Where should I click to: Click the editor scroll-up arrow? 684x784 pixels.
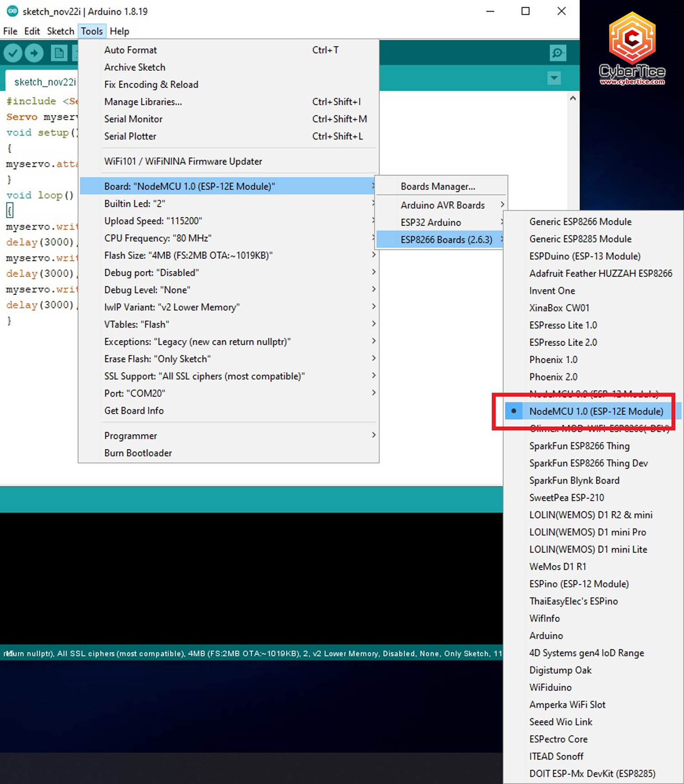(x=573, y=98)
